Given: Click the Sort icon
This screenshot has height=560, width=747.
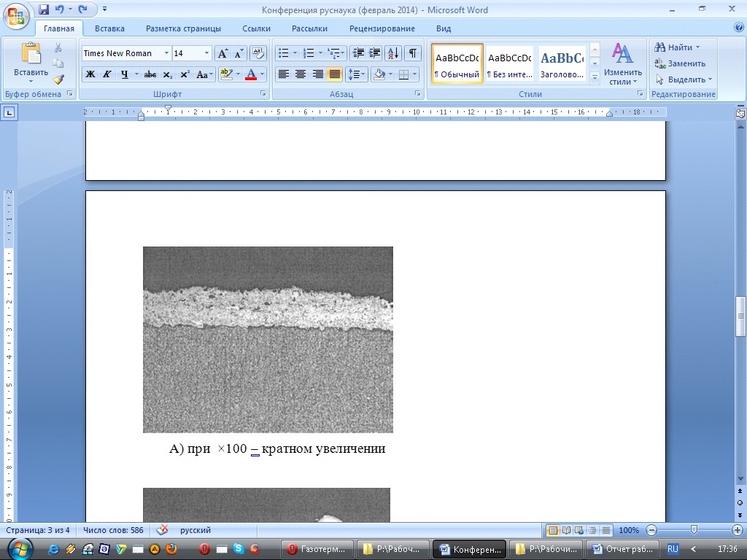Looking at the screenshot, I should (393, 52).
